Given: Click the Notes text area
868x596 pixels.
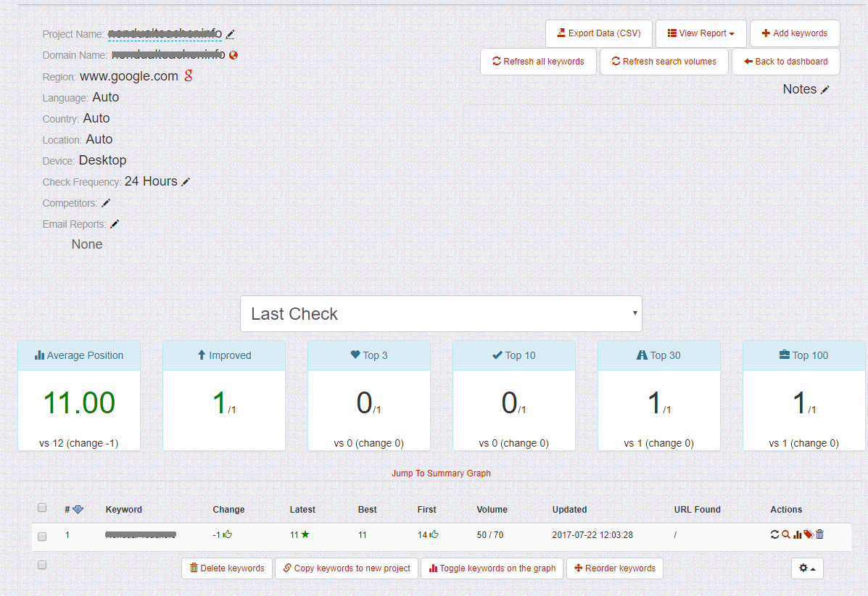Looking at the screenshot, I should click(645, 118).
